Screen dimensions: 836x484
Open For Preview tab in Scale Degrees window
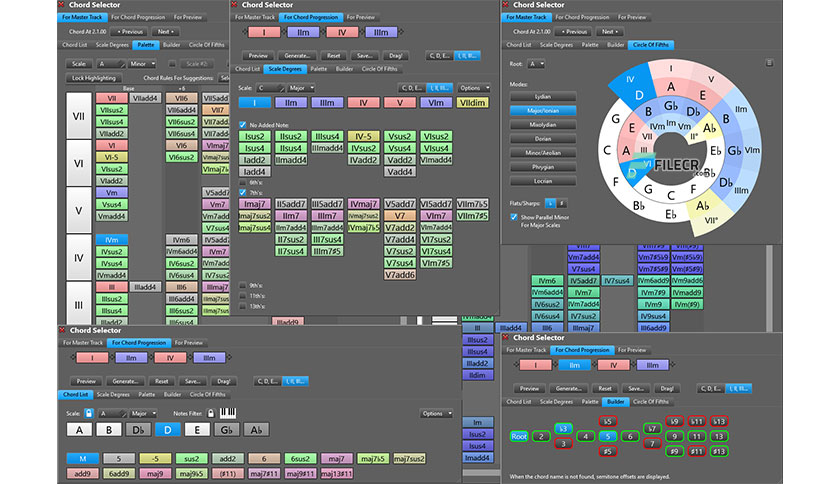(x=360, y=17)
